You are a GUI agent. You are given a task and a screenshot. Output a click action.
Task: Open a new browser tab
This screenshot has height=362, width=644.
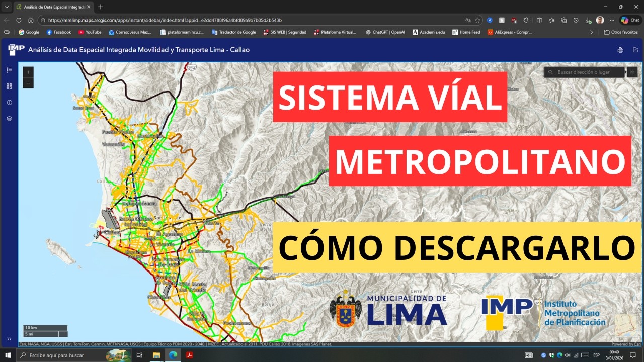point(101,7)
